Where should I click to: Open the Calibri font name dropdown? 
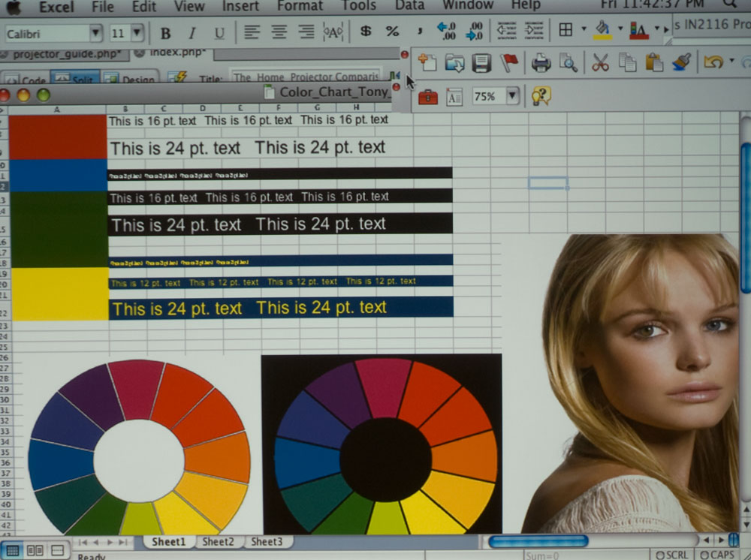click(95, 33)
